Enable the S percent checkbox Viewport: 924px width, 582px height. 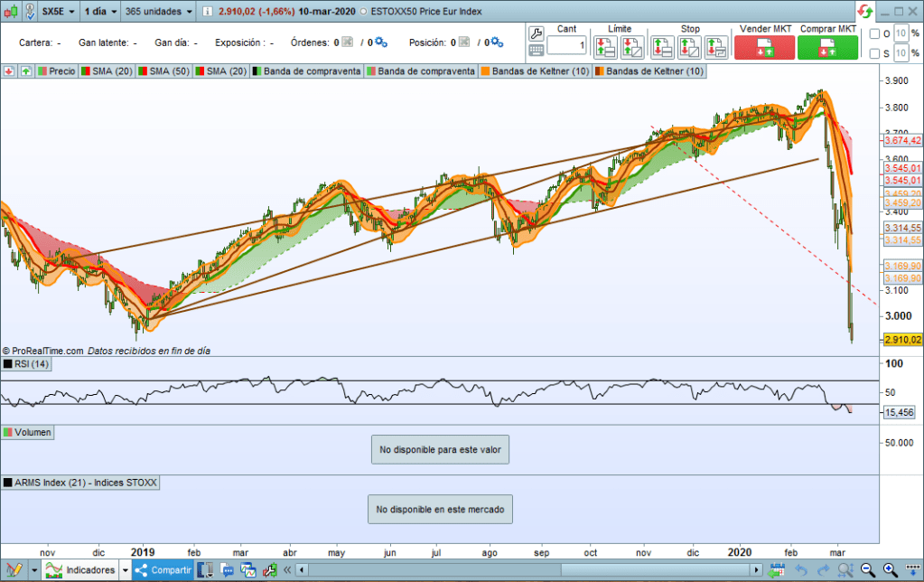pyautogui.click(x=874, y=53)
